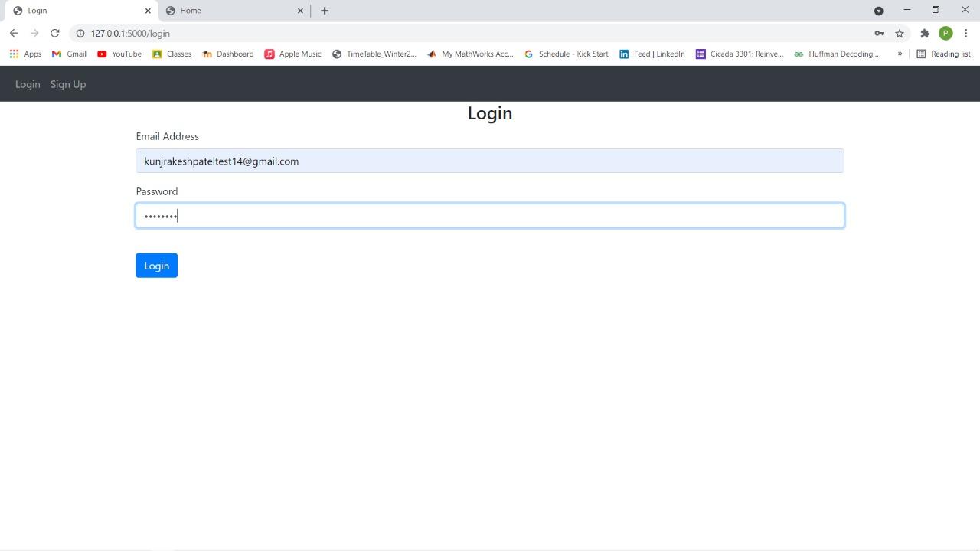Viewport: 980px width, 551px height.
Task: Close the Login tab
Action: 148,11
